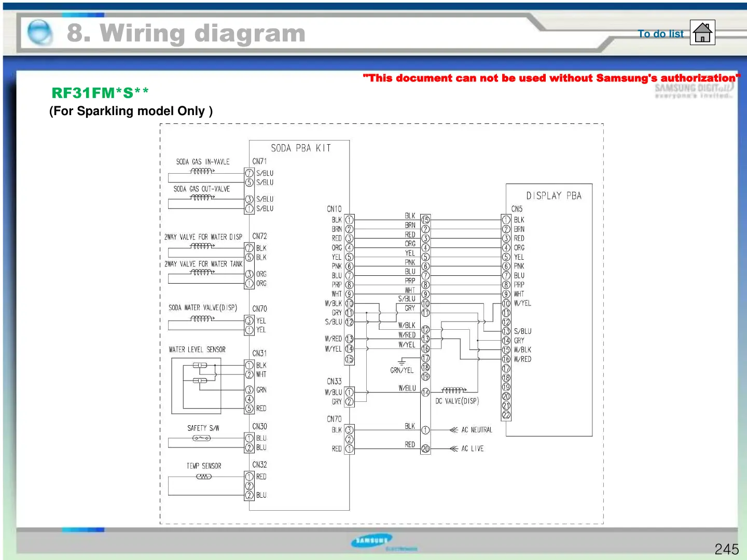Click the home icon beside To do list
The image size is (747, 560).
[x=702, y=33]
